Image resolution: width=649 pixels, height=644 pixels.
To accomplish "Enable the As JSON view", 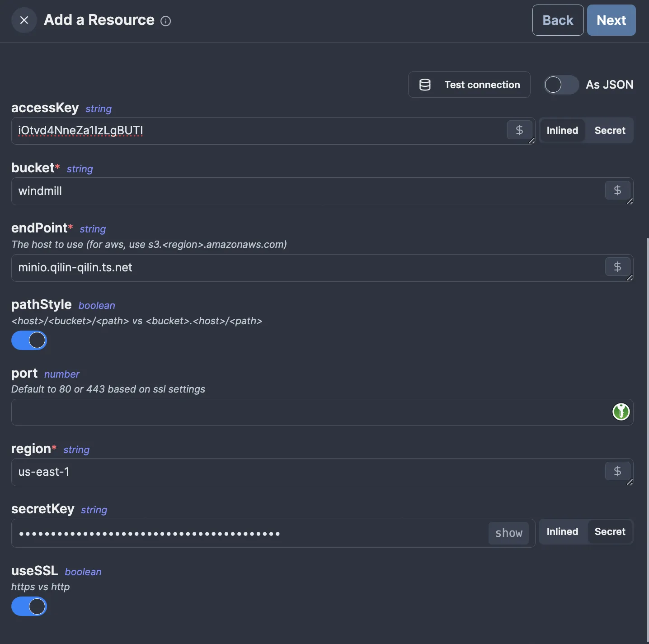I will tap(561, 85).
